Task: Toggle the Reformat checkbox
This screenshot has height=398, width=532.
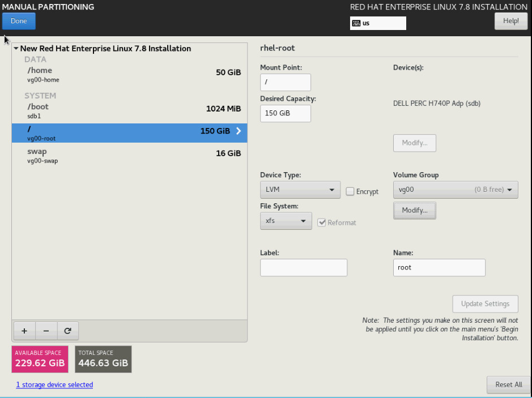Action: pos(321,222)
